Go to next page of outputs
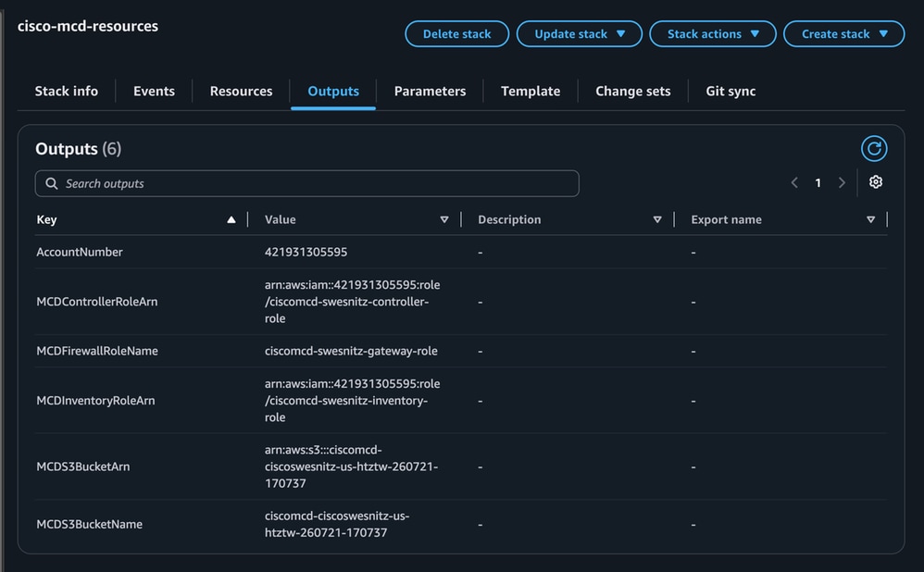This screenshot has height=572, width=924. click(x=842, y=182)
